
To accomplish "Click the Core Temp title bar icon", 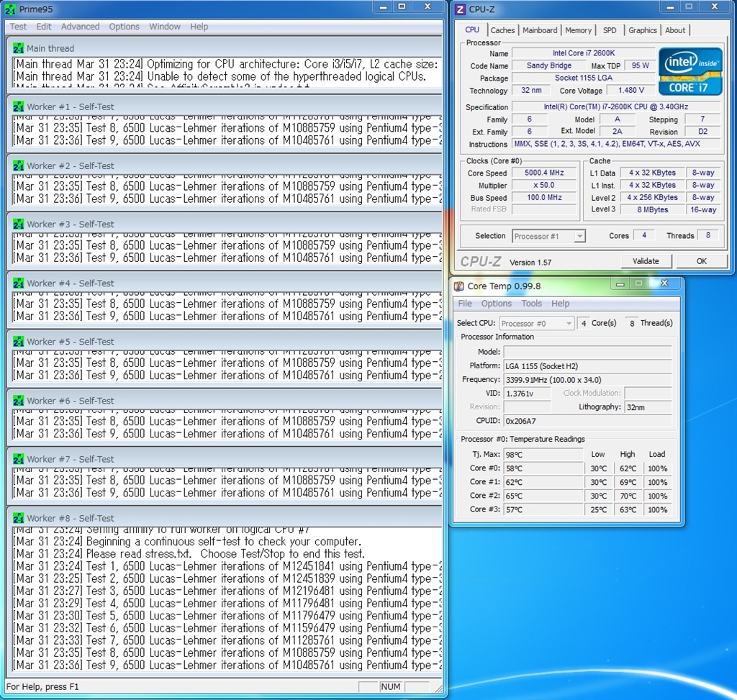I will click(458, 286).
